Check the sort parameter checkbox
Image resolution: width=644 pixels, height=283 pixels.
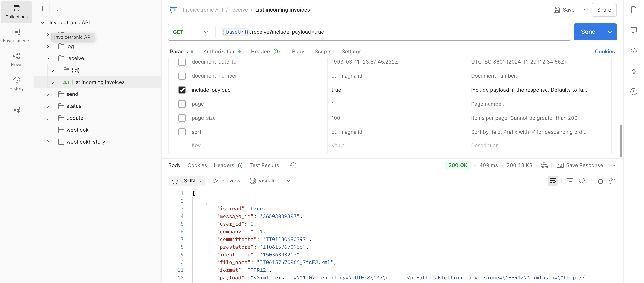[182, 132]
